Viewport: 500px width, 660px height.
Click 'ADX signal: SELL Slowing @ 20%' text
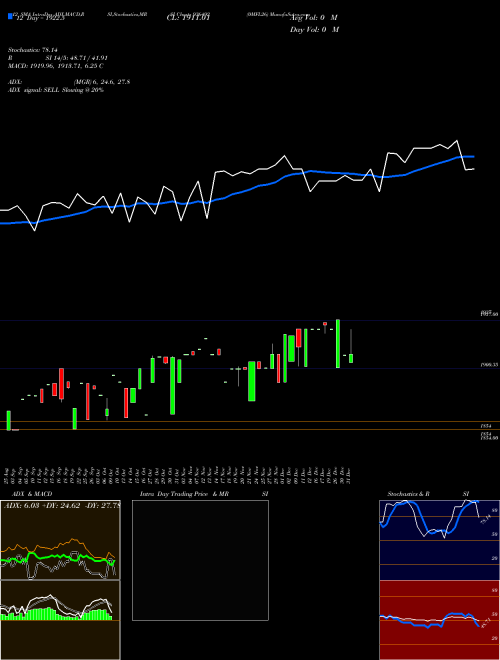pyautogui.click(x=56, y=90)
